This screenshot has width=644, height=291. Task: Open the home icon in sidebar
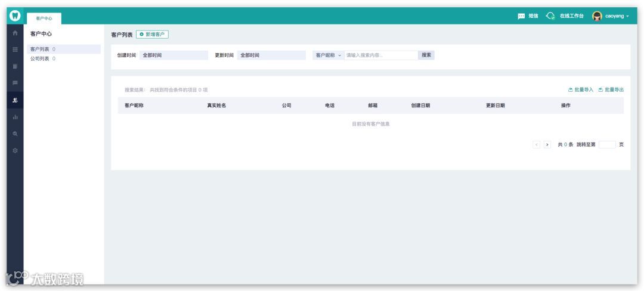(x=15, y=33)
